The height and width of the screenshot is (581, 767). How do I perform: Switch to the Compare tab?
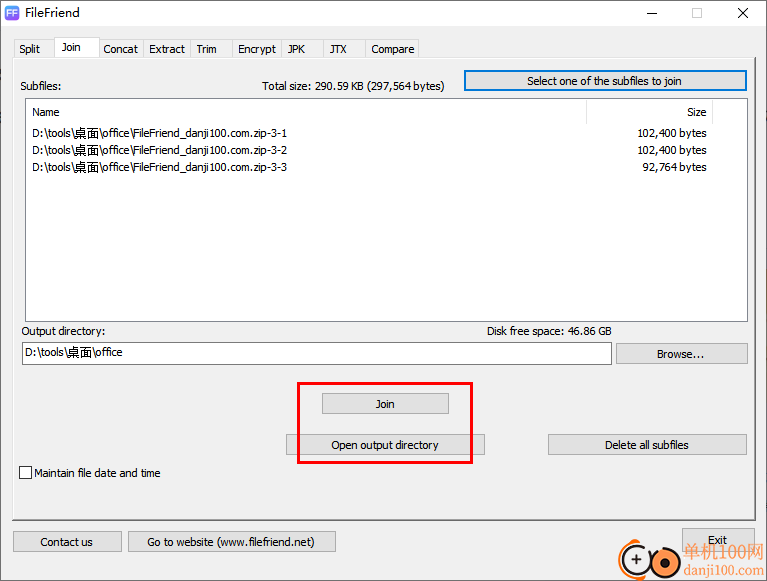click(392, 49)
